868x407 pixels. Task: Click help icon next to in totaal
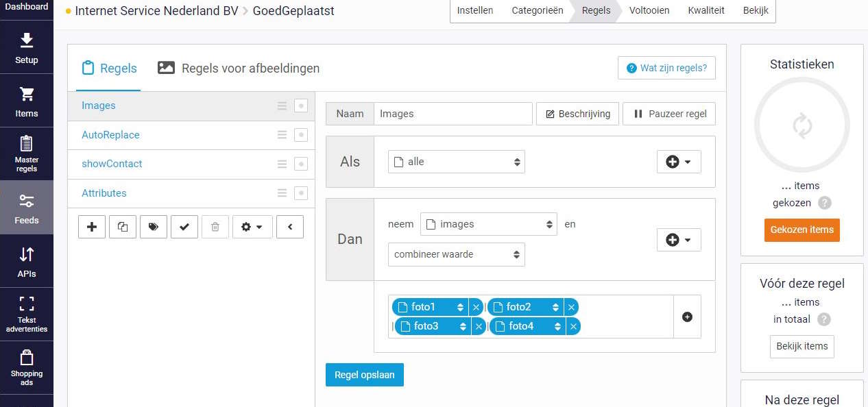(x=824, y=319)
